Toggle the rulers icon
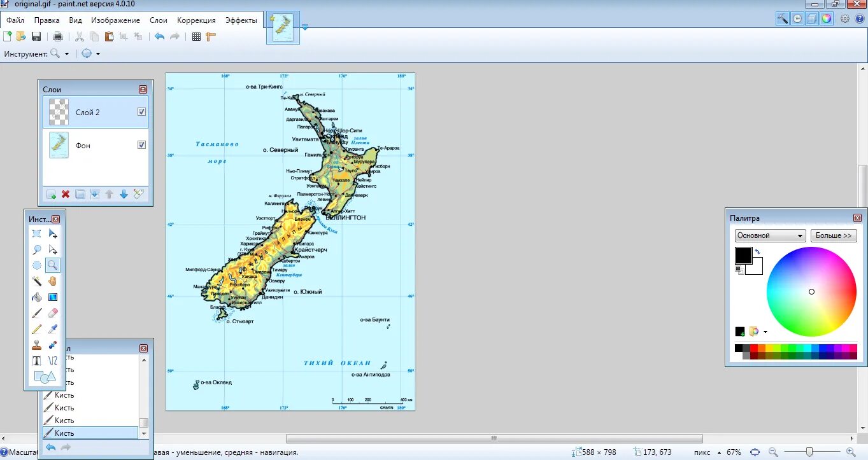The image size is (868, 460). tap(211, 36)
